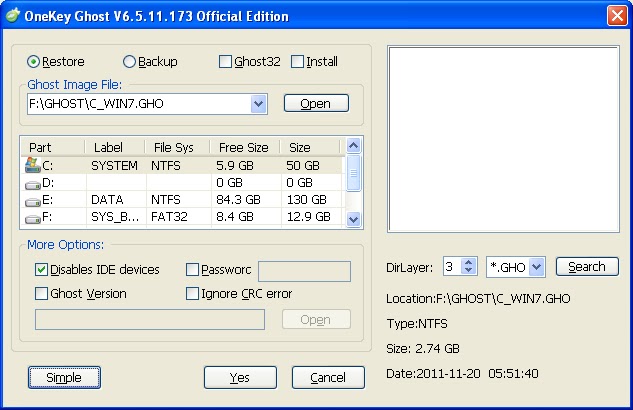
Task: Click the Date:2011-11-20 info text
Action: click(462, 374)
